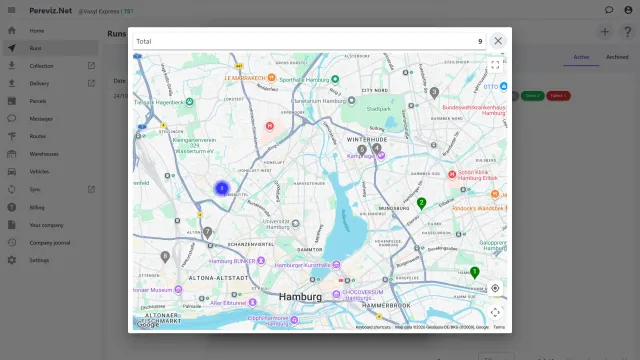Open Collection in sidebar
This screenshot has width=640, height=360.
42,66
